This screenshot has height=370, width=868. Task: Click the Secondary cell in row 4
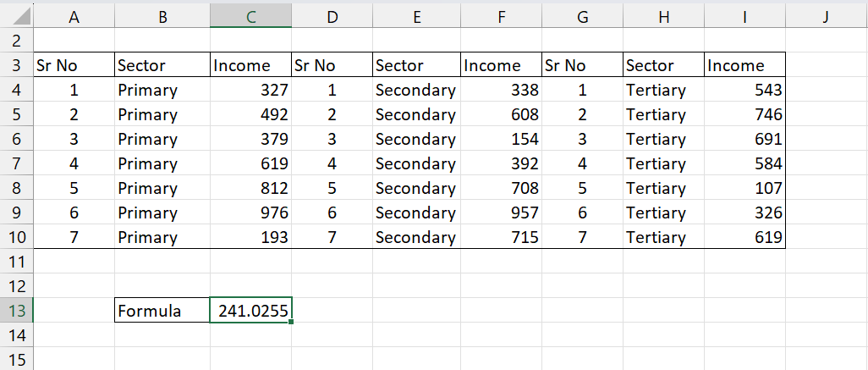click(x=416, y=90)
